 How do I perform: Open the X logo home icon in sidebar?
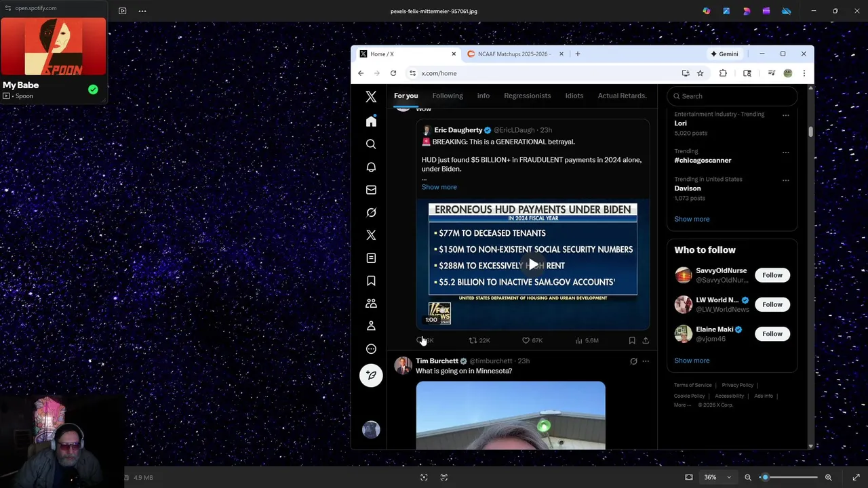pyautogui.click(x=371, y=97)
